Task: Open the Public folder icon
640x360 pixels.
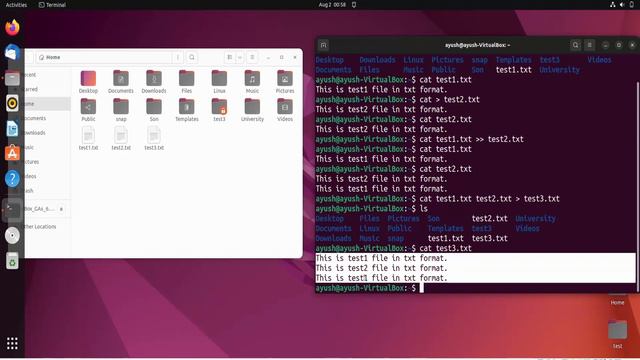Action: click(88, 107)
